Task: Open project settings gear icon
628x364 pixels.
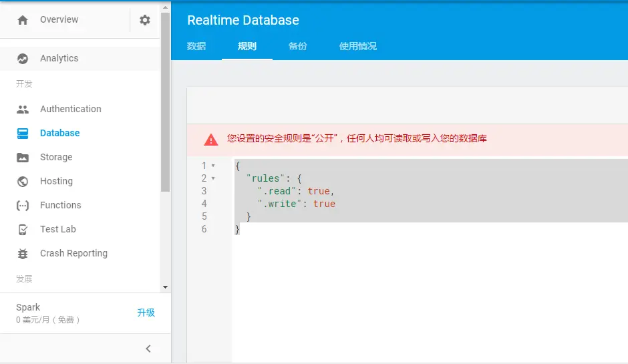Action: [144, 19]
